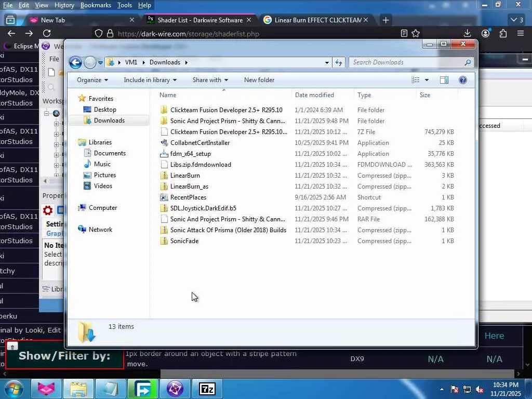Open Firefox downloads panel

(467, 33)
